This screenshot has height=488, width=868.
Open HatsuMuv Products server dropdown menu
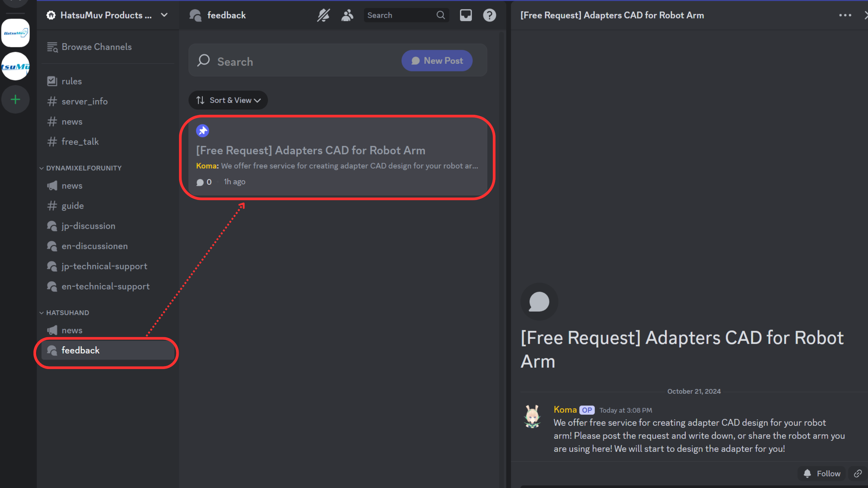point(164,15)
